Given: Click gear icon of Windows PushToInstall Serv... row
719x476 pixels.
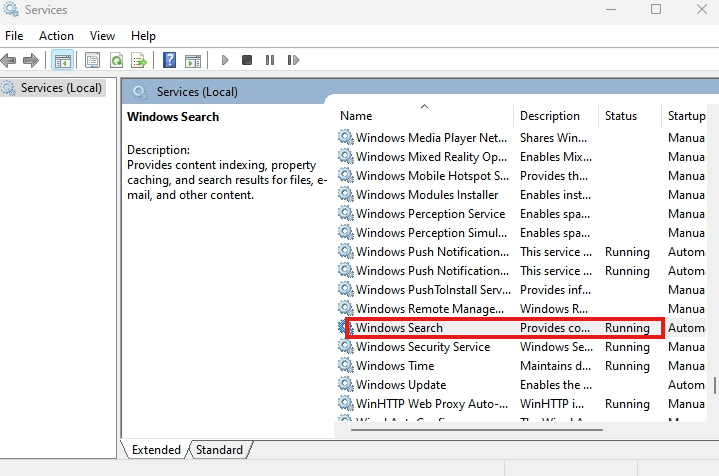Looking at the screenshot, I should tap(346, 289).
